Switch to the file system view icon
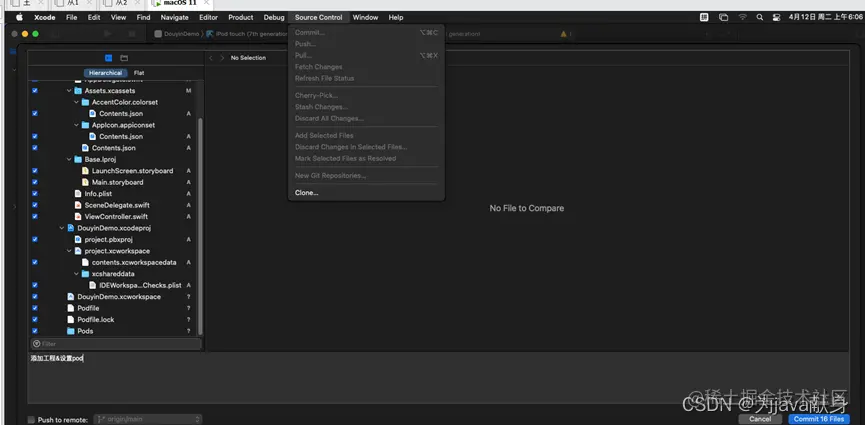The image size is (865, 425). tap(124, 58)
